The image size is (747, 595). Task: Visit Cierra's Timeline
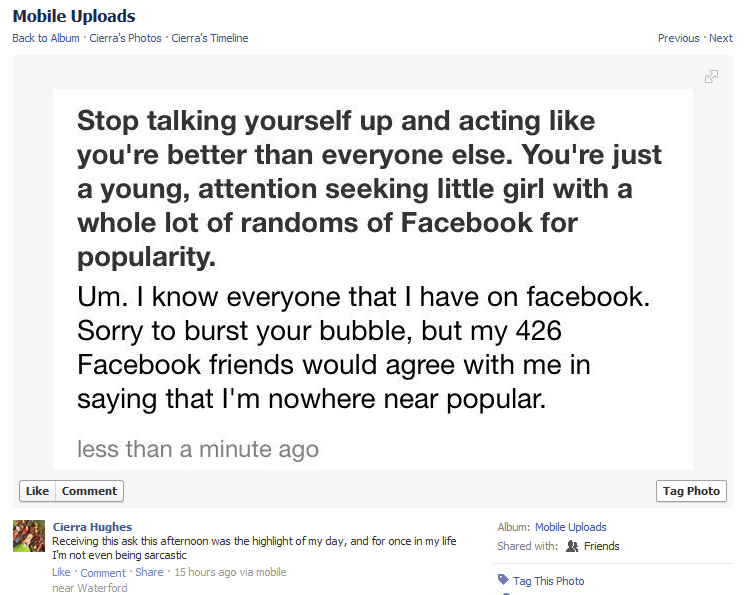click(x=210, y=38)
